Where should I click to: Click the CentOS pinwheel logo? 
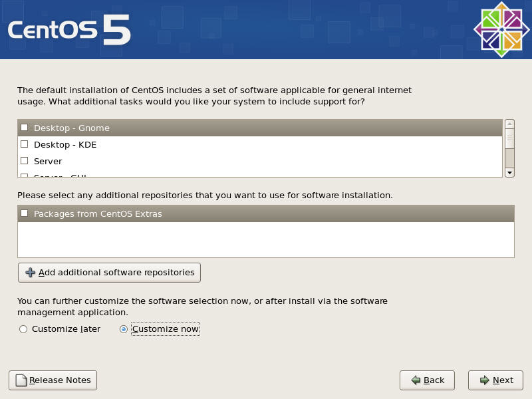501,29
